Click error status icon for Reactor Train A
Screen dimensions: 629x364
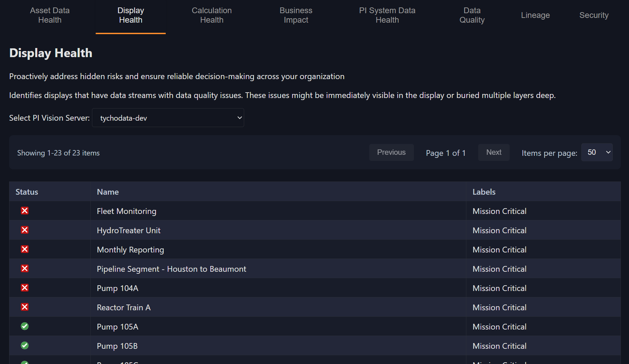point(25,307)
